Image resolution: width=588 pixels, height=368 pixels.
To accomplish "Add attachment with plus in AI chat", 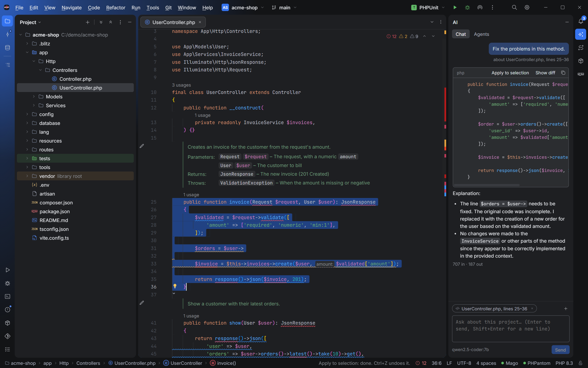I will click(565, 308).
